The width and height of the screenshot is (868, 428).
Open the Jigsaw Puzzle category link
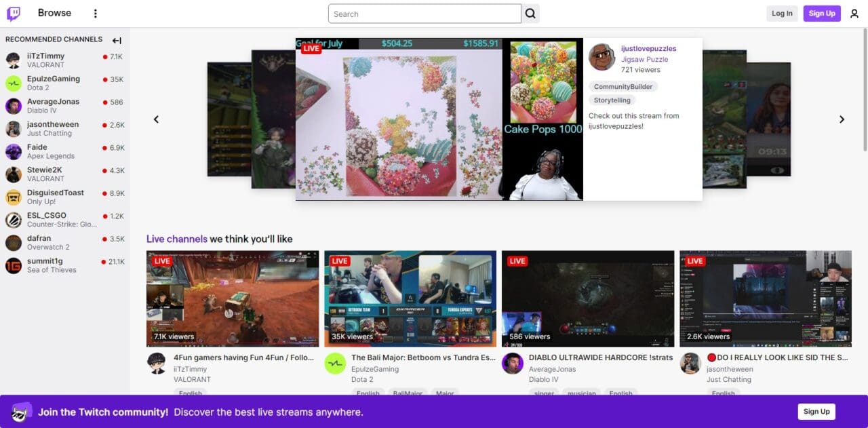(645, 59)
